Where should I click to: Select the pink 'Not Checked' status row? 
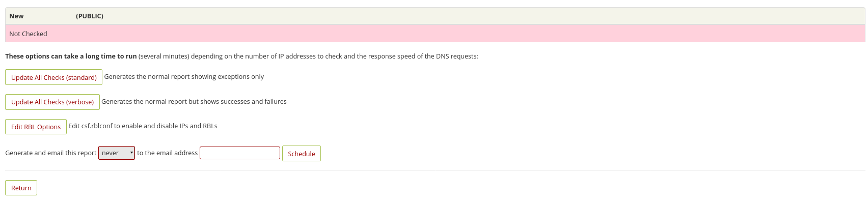coord(435,34)
